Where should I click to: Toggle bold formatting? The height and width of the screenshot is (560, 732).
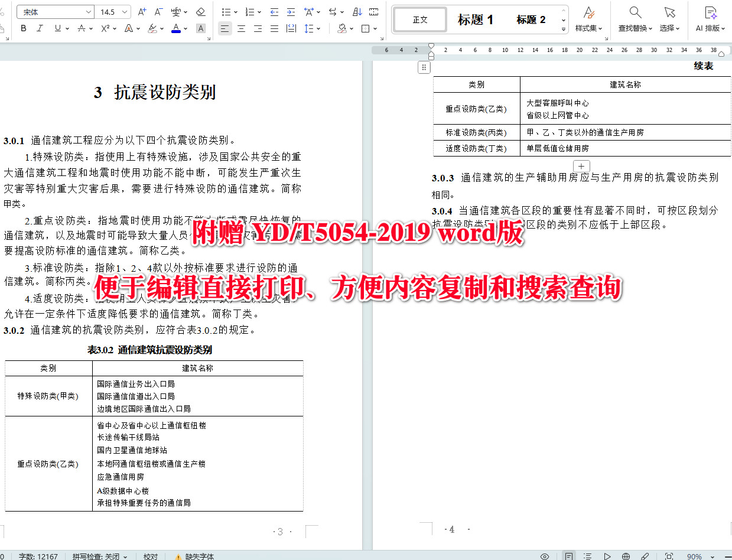click(x=24, y=28)
